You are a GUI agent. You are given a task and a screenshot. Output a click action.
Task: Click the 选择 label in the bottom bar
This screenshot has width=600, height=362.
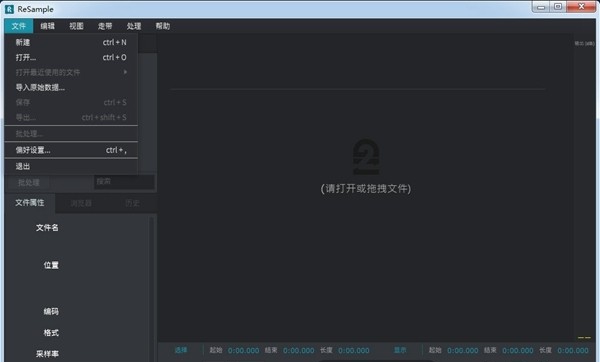point(181,350)
